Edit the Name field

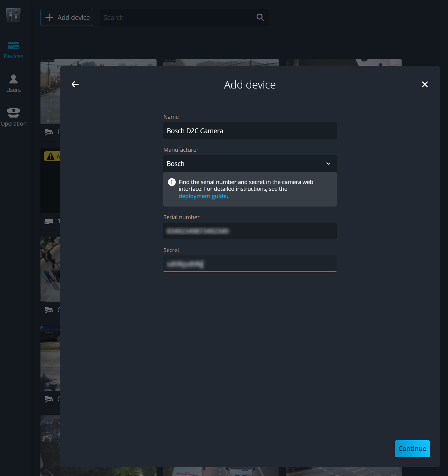click(x=250, y=131)
